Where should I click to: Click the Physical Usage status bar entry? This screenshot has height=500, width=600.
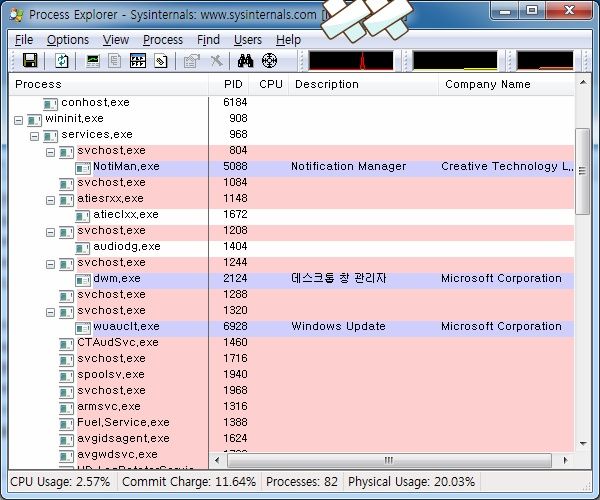tap(411, 481)
